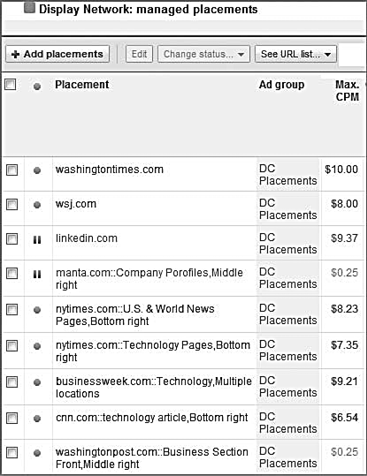Check the select-all checkbox in table header

[10, 85]
